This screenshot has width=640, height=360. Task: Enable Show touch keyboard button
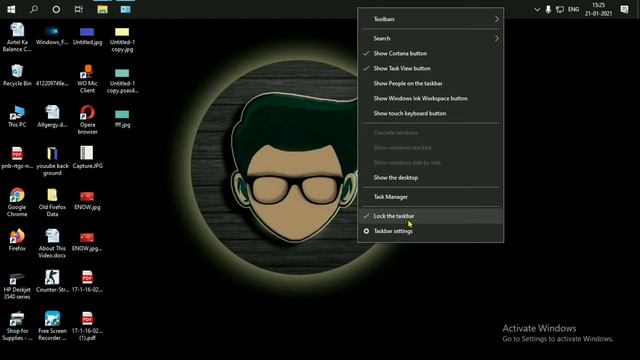click(431, 113)
